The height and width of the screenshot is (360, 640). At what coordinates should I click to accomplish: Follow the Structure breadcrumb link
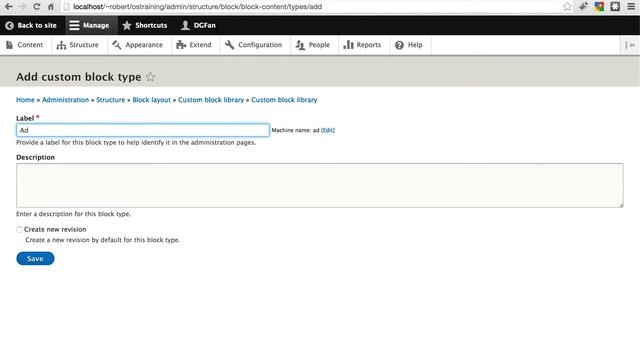coord(111,100)
